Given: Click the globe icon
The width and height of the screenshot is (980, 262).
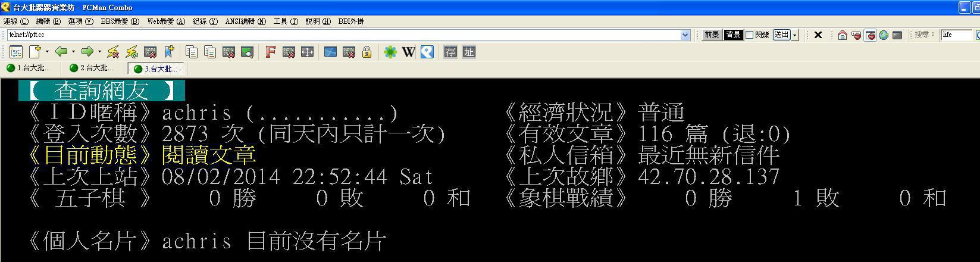Looking at the screenshot, I should (884, 35).
